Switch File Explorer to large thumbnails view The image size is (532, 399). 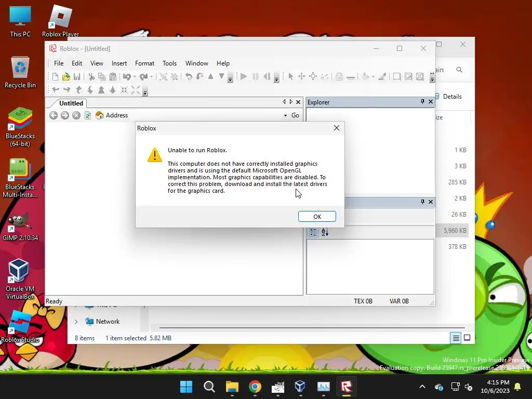click(x=467, y=338)
